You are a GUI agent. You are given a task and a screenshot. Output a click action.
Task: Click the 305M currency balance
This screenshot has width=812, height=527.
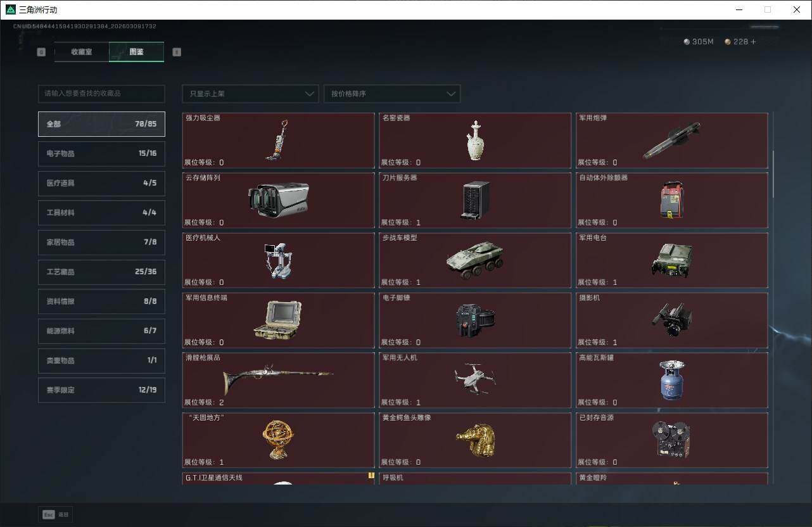pos(699,42)
